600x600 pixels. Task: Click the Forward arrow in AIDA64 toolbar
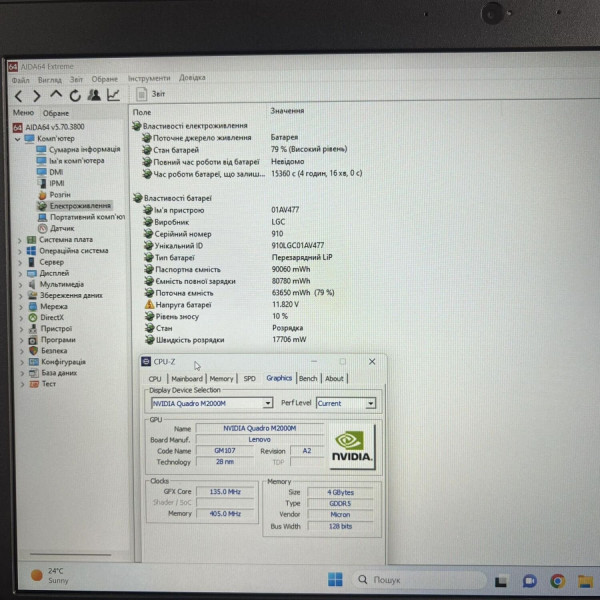tap(37, 96)
